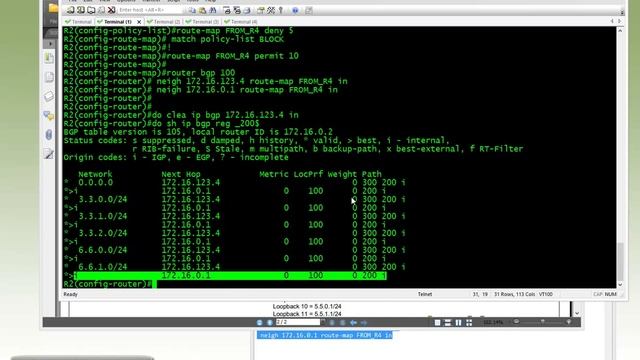
Task: Close the Terminal (1) tab
Action: point(139,22)
